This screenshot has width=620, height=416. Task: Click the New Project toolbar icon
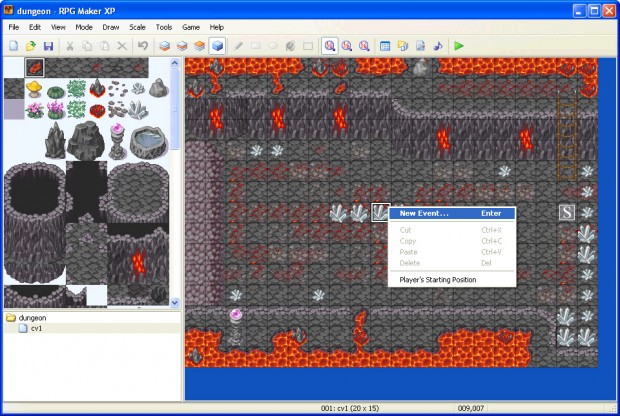tap(14, 46)
